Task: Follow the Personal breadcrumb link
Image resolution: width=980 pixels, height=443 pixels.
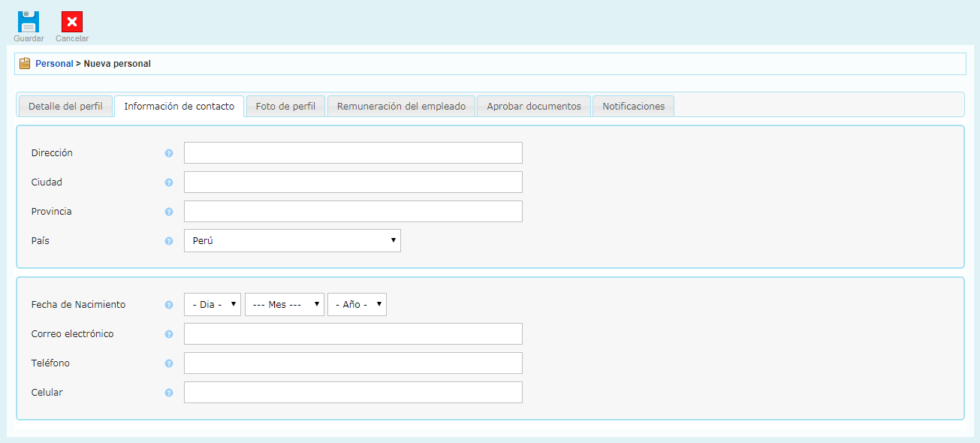Action: coord(54,64)
